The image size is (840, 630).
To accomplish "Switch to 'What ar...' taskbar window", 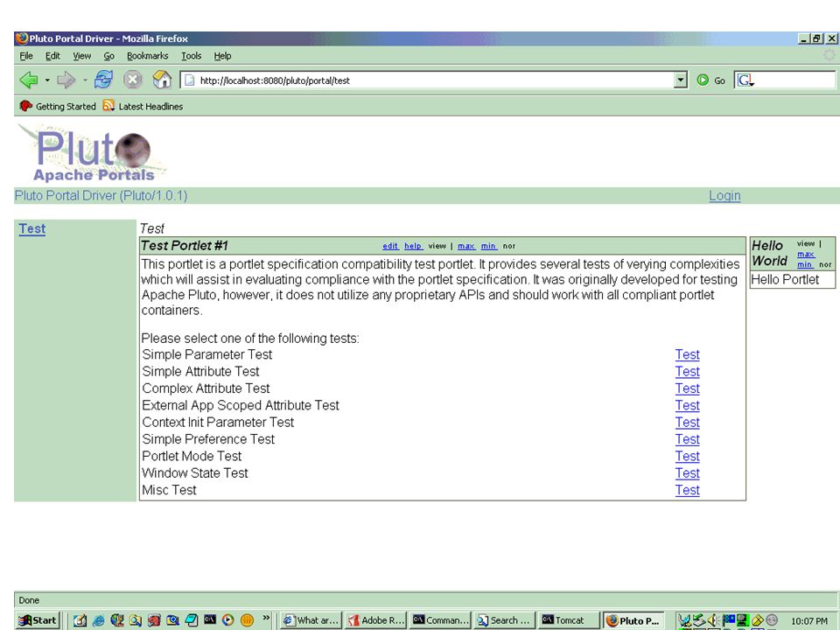I will 311,620.
